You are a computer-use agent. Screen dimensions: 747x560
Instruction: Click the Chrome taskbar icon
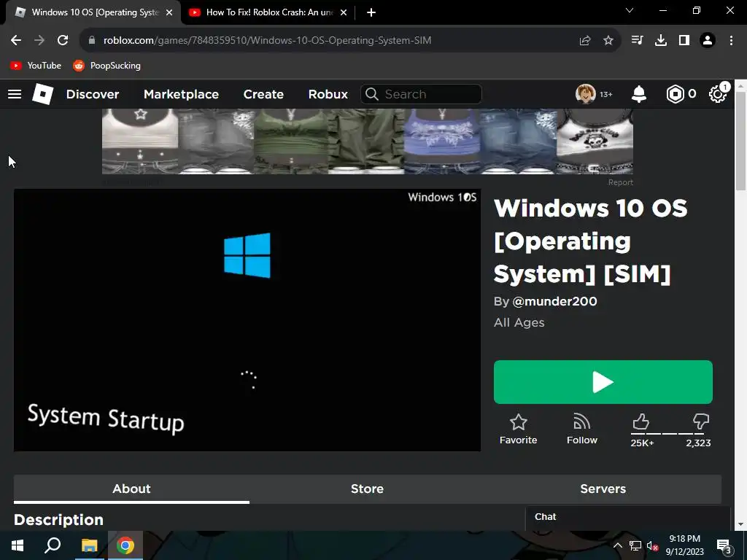point(125,545)
